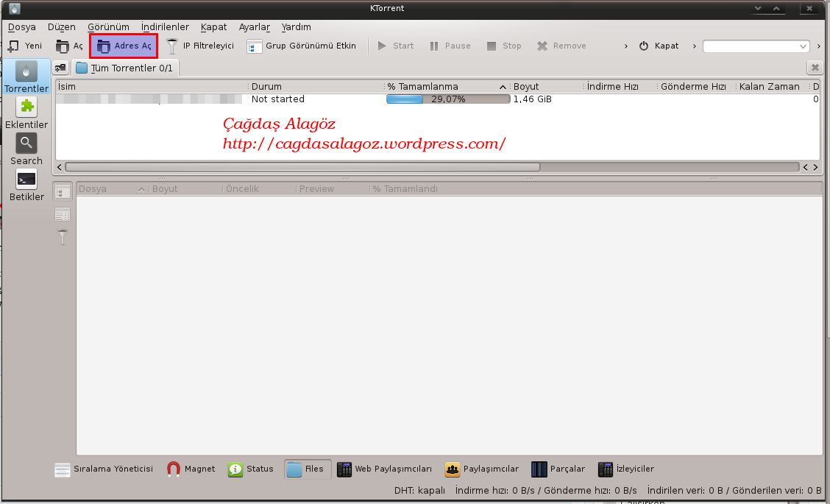Click the file filter funnel icon in files panel
Image resolution: width=830 pixels, height=504 pixels.
click(63, 237)
